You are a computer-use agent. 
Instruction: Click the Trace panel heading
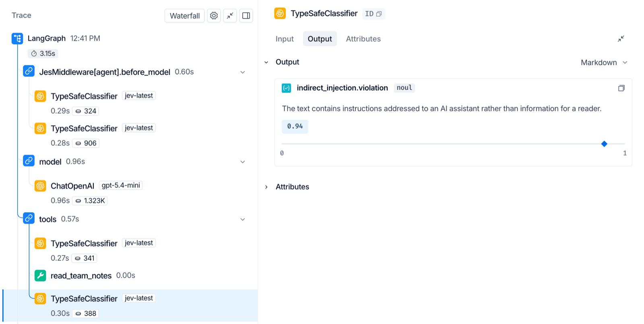coord(21,15)
